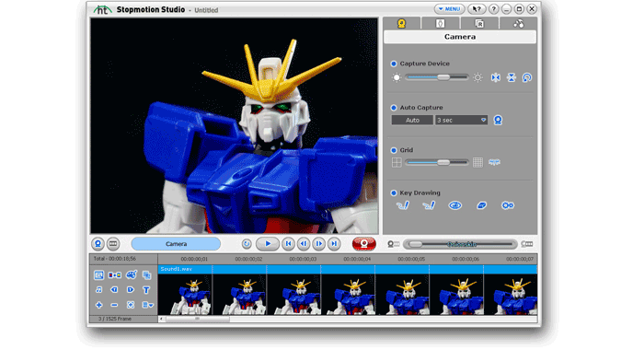The width and height of the screenshot is (644, 350).
Task: Zoom out timeline with minus icon
Action: (115, 305)
